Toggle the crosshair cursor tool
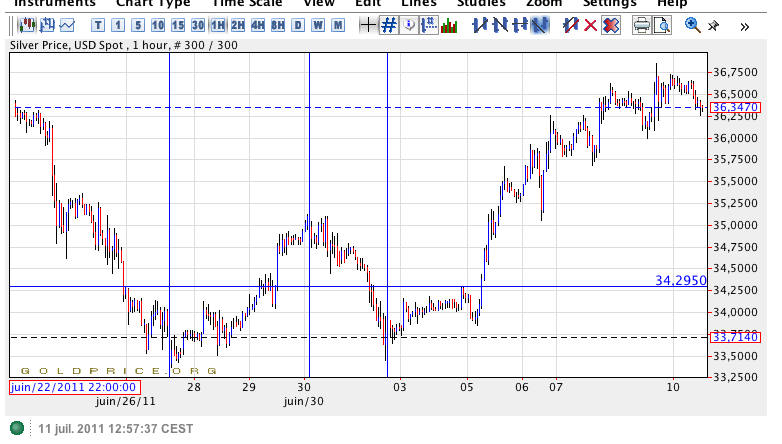The image size is (782, 444). pos(367,25)
